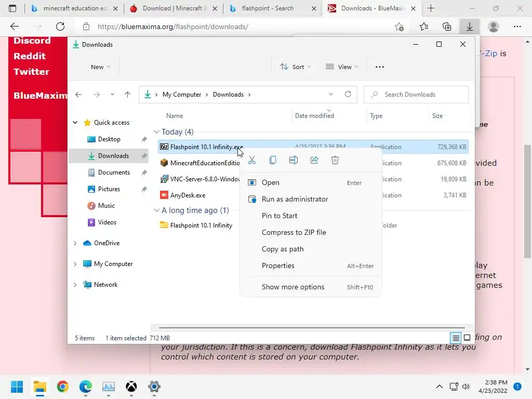Click the browser back arrow
The image size is (532, 399).
[15, 26]
